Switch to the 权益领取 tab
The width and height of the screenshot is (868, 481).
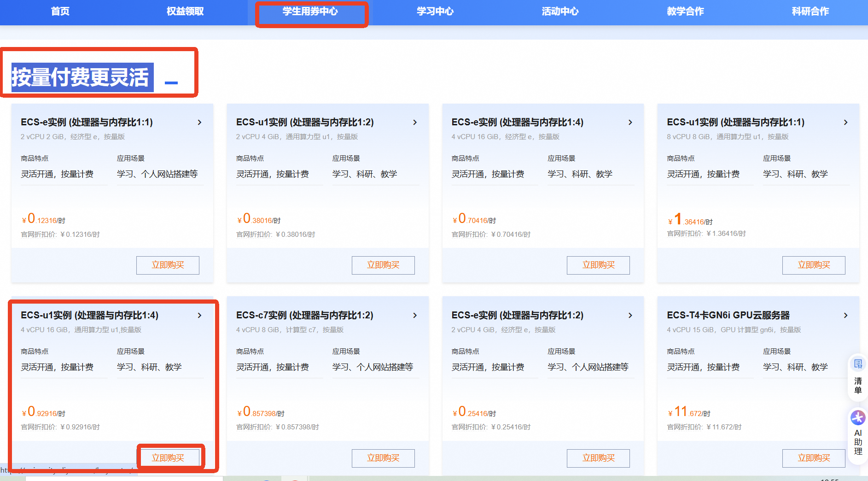pos(185,12)
